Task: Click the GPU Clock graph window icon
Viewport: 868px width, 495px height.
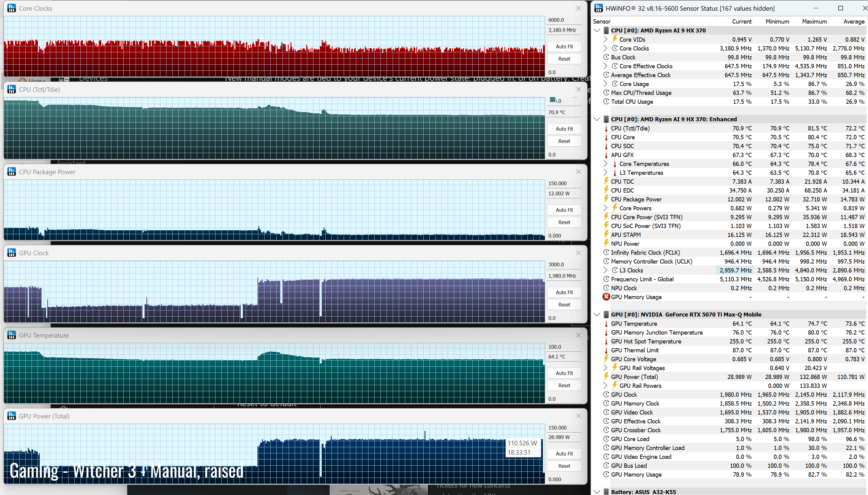Action: (12, 253)
